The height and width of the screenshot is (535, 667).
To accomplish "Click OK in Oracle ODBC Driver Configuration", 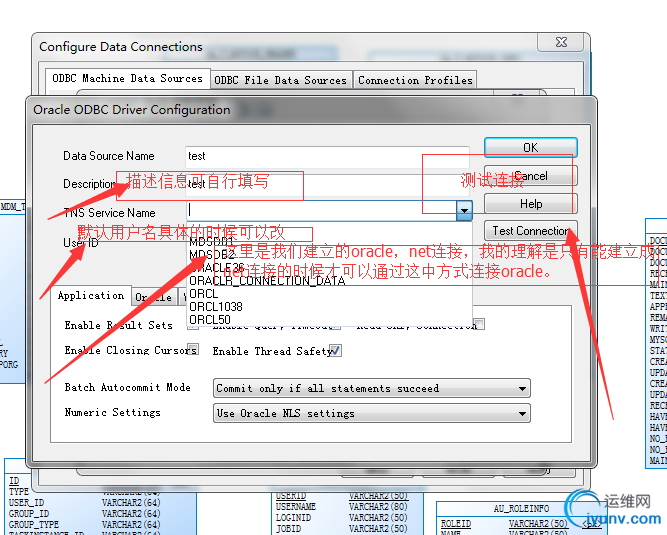I will click(530, 148).
